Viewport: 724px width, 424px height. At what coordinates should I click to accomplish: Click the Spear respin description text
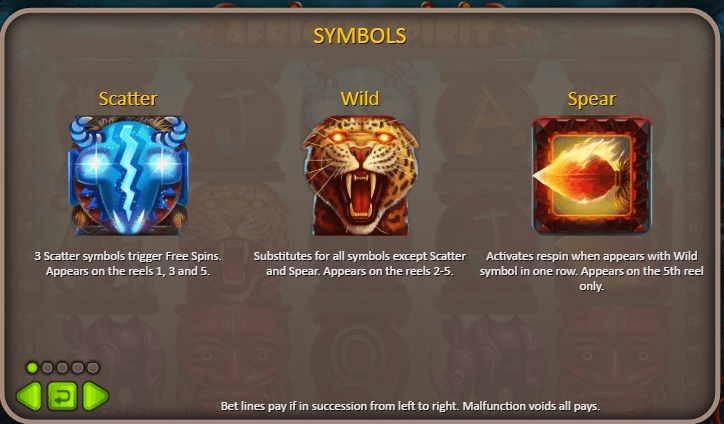pos(591,271)
